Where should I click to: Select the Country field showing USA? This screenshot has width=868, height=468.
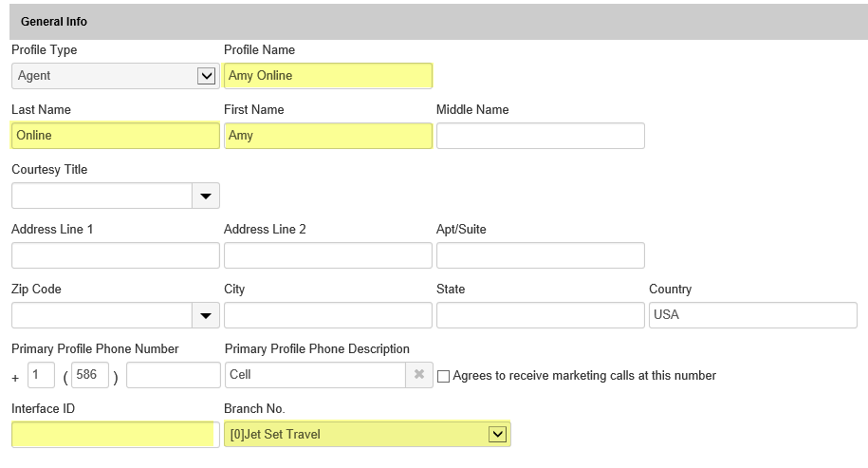coord(752,315)
